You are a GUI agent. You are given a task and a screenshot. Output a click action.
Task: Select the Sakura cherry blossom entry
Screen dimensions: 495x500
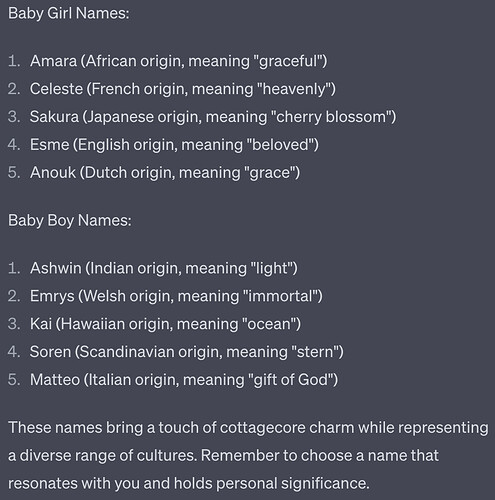click(213, 117)
